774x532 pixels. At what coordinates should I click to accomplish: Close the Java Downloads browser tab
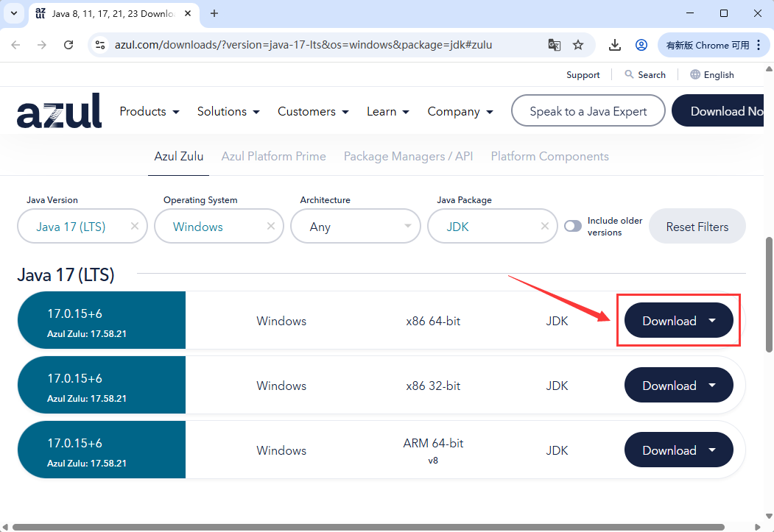coord(188,13)
